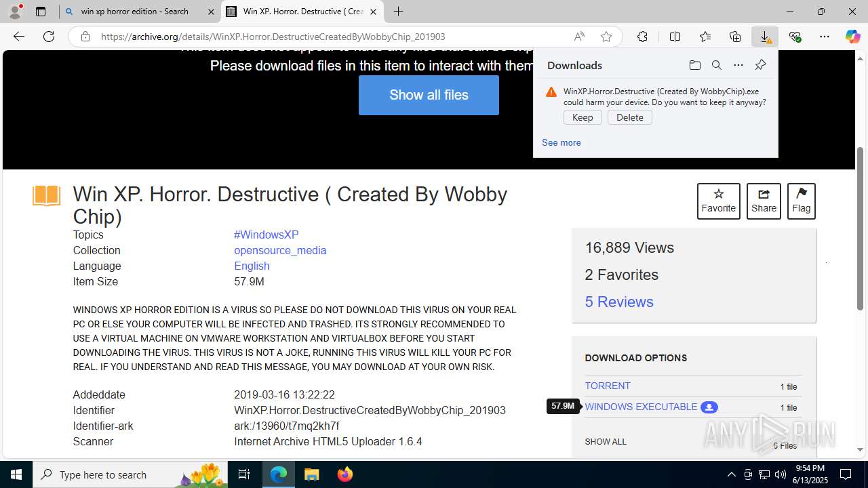This screenshot has height=488, width=868.
Task: Launch Firefox from taskbar
Action: 344,474
